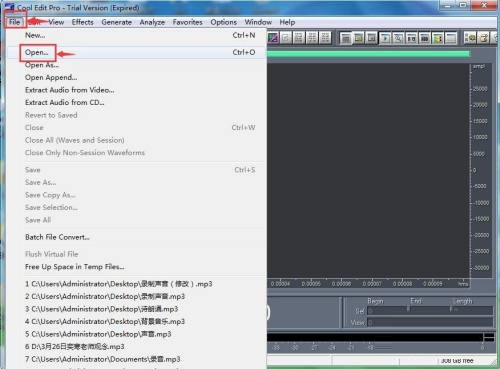Click the empty dark waveform display area
500x369 pixels.
(x=368, y=170)
